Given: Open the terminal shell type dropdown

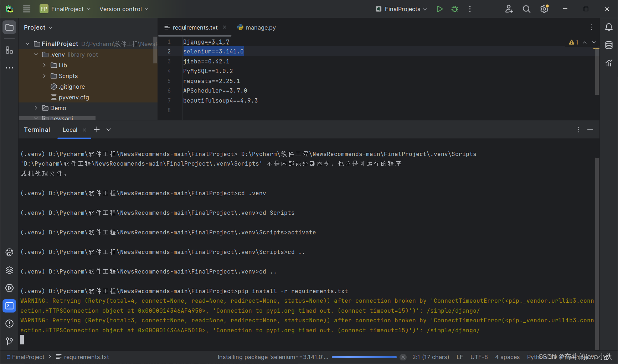Looking at the screenshot, I should pyautogui.click(x=109, y=130).
